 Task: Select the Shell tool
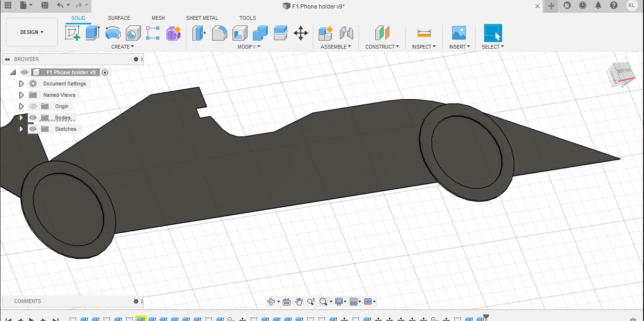(x=239, y=33)
